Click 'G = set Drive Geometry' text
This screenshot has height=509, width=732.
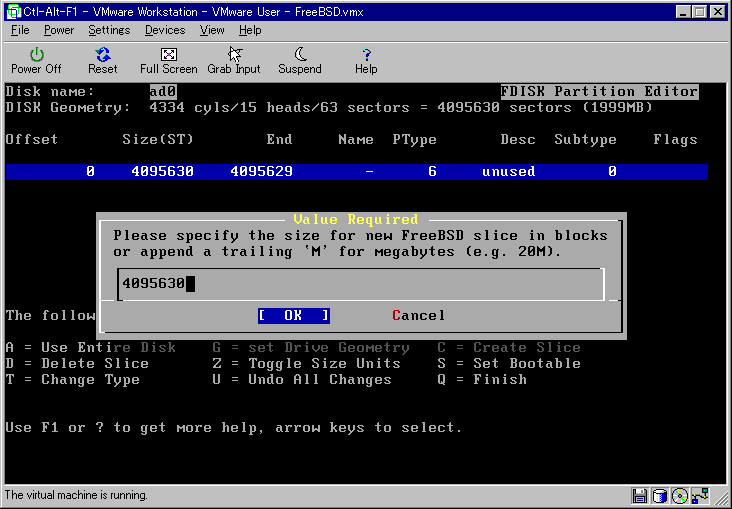click(311, 348)
